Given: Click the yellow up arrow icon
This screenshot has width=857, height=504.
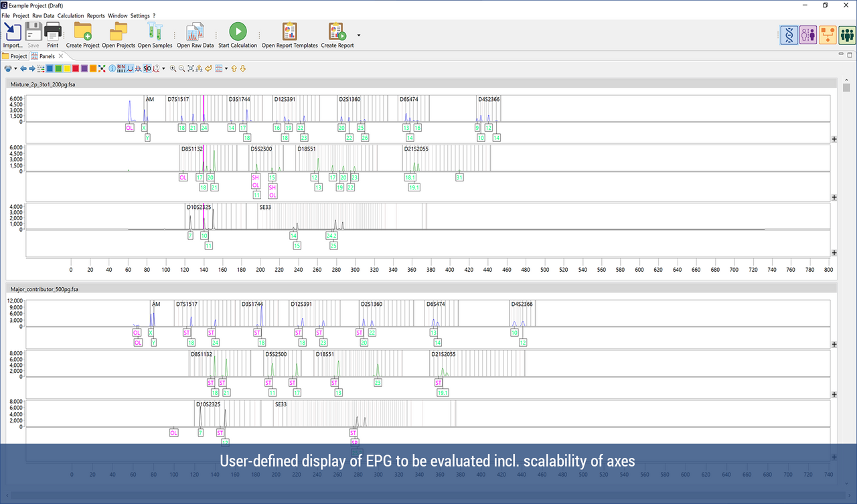Looking at the screenshot, I should (234, 68).
